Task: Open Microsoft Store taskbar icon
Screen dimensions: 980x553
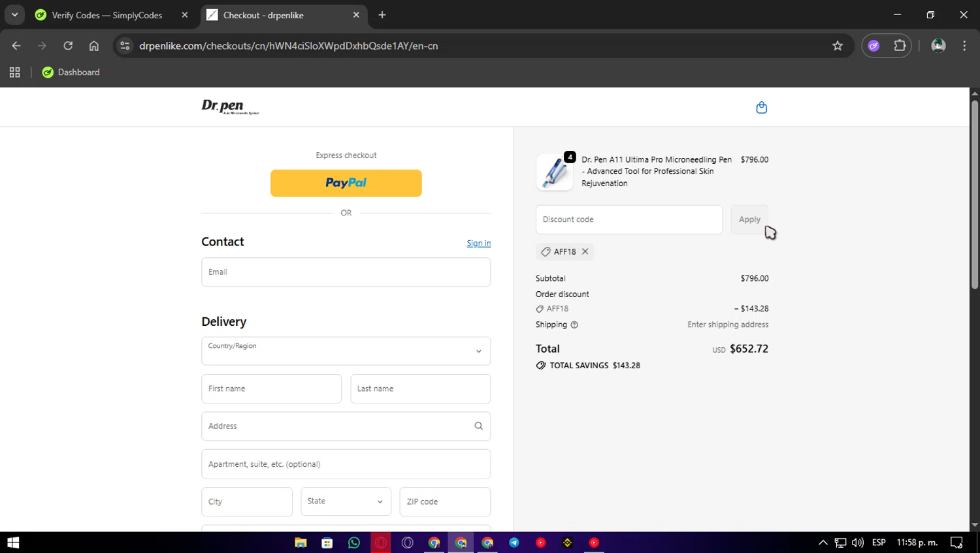Action: (327, 543)
